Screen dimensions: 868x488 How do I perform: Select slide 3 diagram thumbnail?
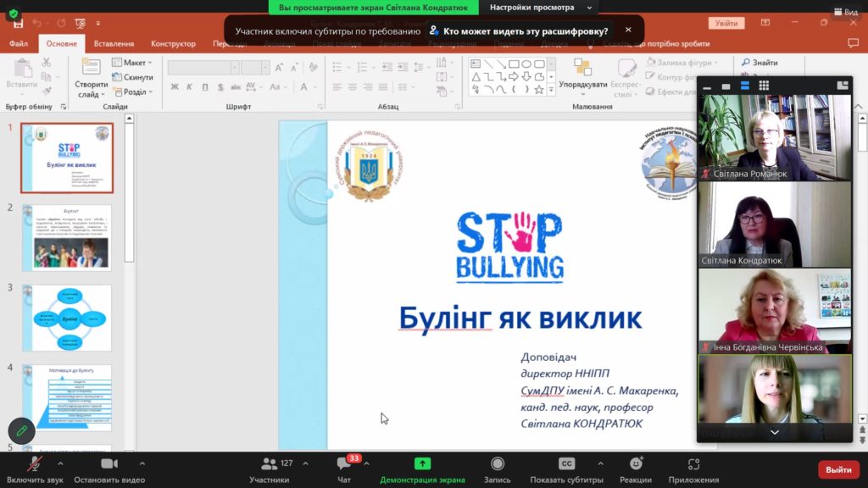67,319
